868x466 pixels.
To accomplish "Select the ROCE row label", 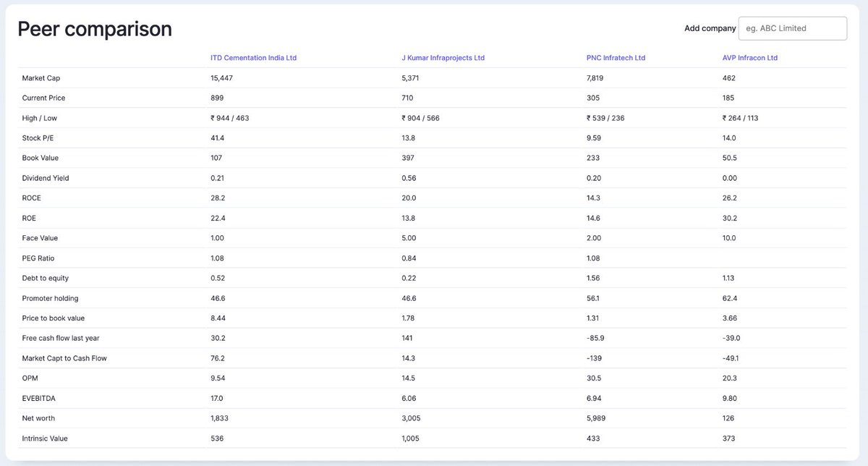I will pos(33,198).
